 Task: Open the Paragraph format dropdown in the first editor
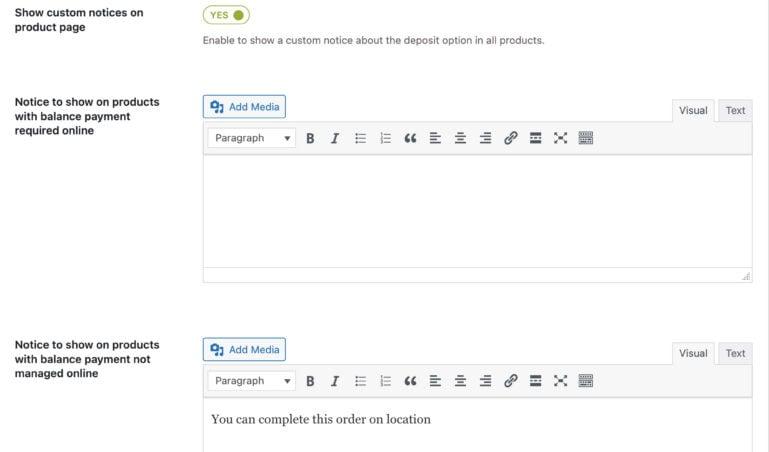(252, 138)
